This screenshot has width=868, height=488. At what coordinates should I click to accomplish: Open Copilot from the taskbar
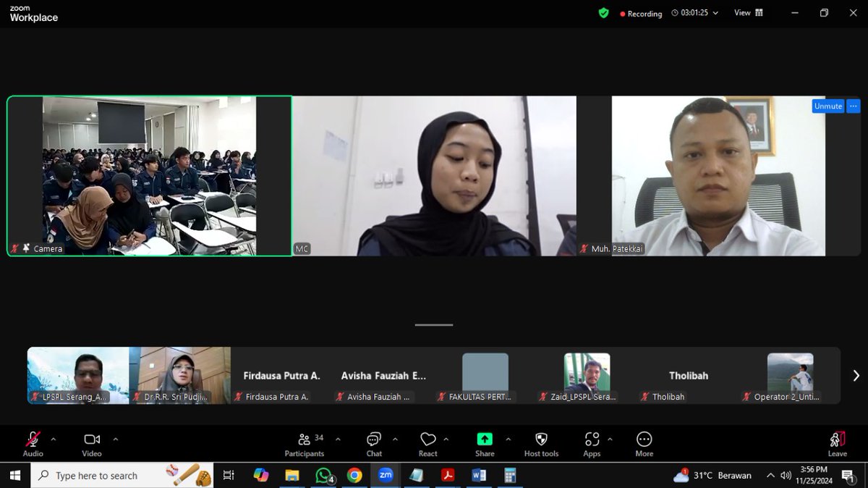click(x=261, y=476)
